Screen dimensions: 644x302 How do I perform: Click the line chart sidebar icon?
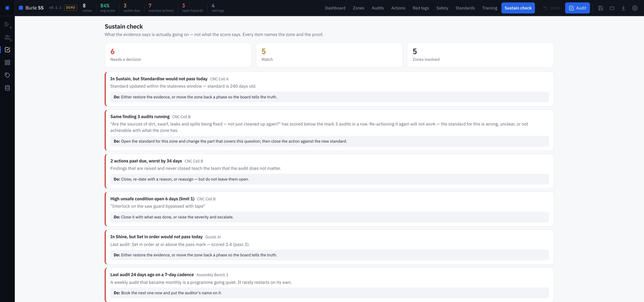(x=8, y=37)
